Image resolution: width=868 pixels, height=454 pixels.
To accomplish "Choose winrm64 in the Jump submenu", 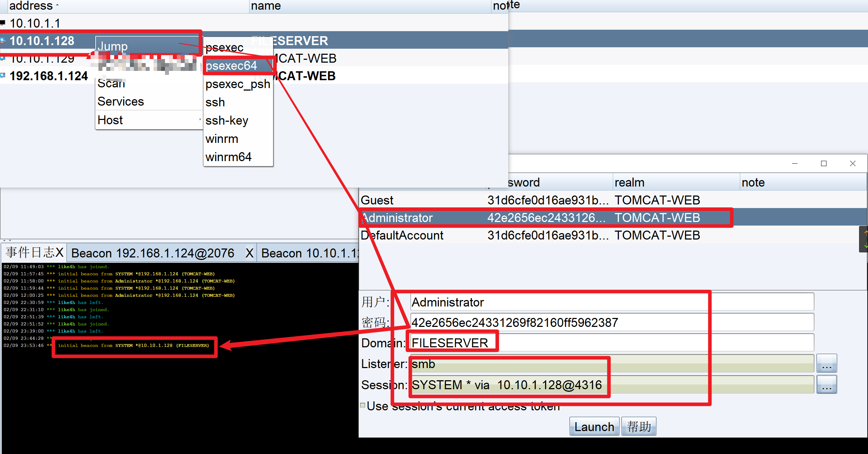I will [x=228, y=157].
